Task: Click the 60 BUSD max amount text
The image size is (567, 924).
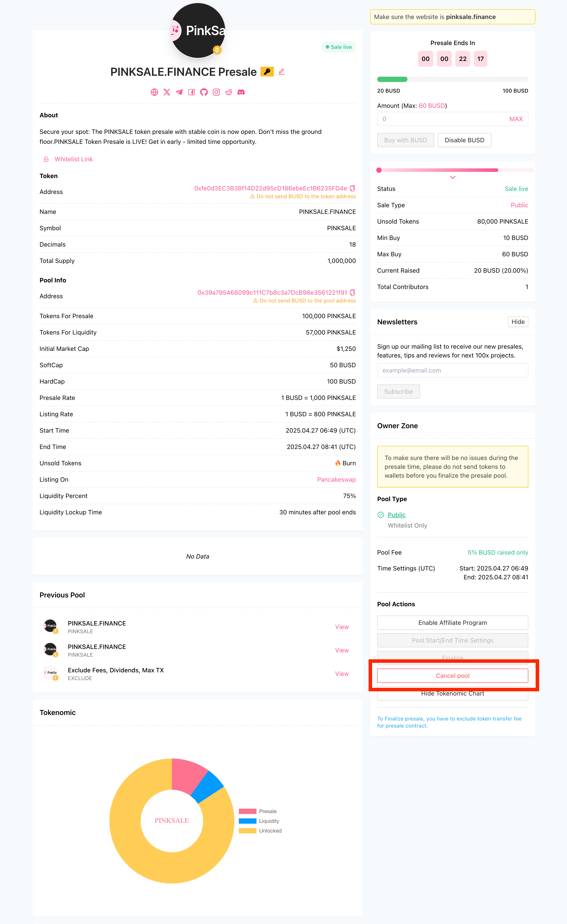Action: (432, 106)
